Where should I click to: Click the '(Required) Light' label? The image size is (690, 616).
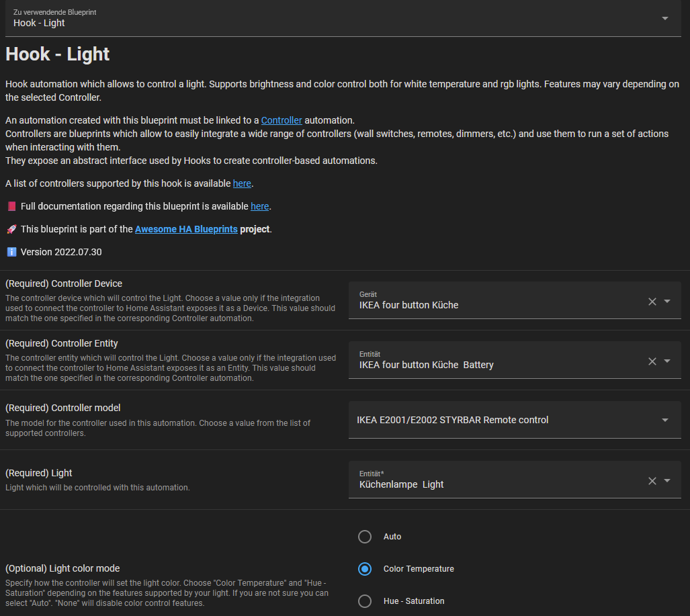(39, 473)
